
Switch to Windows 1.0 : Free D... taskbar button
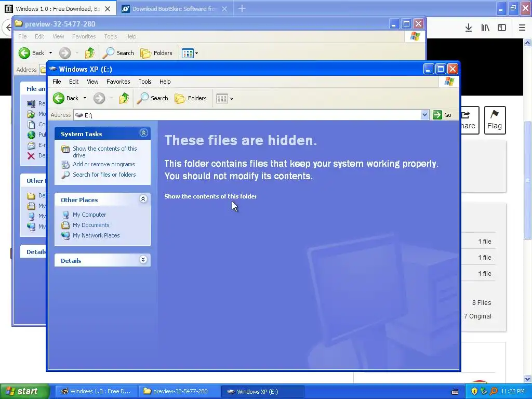(x=96, y=392)
